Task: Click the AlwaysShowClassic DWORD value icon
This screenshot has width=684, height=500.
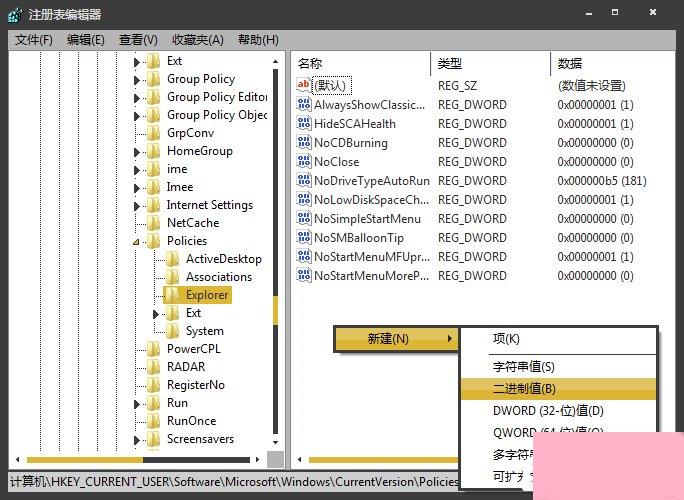Action: (x=304, y=104)
